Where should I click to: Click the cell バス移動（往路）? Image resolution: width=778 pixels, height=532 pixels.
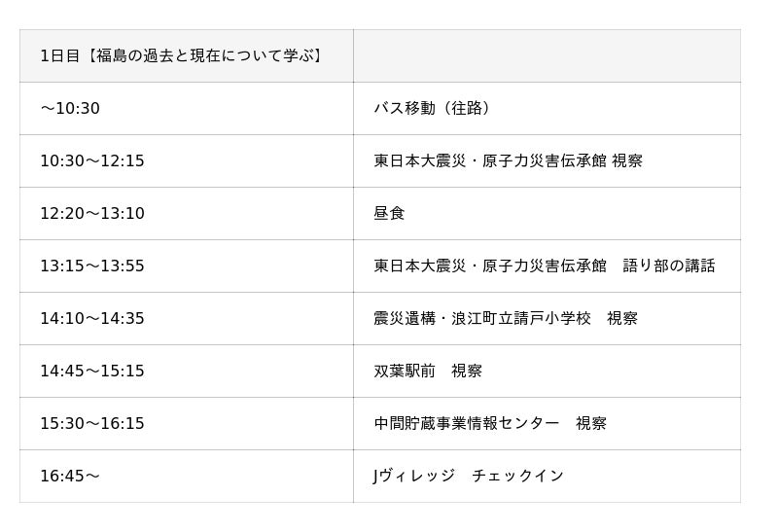coord(547,108)
